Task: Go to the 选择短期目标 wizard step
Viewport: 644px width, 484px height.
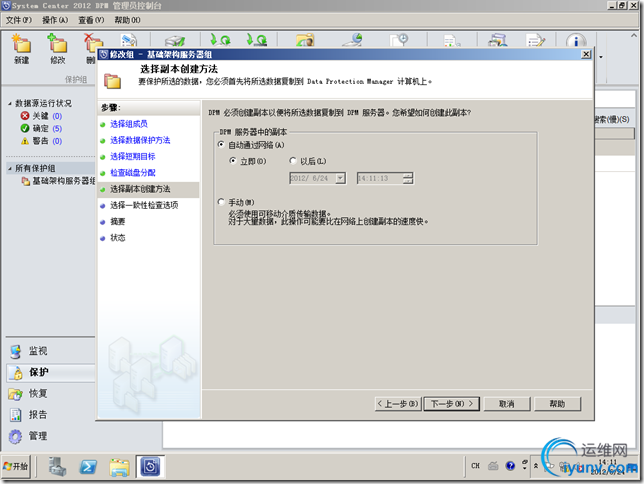Action: tap(133, 157)
